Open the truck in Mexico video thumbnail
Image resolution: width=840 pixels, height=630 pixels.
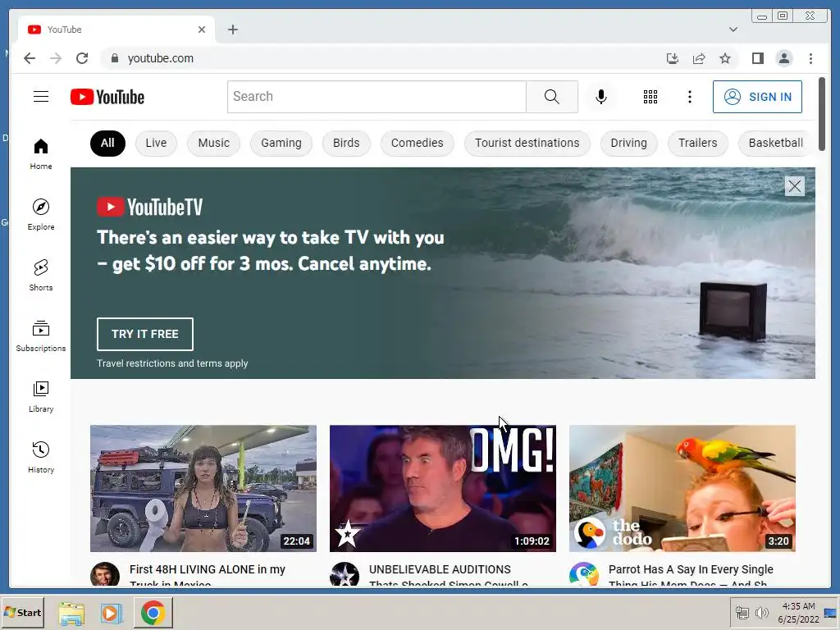click(x=203, y=488)
